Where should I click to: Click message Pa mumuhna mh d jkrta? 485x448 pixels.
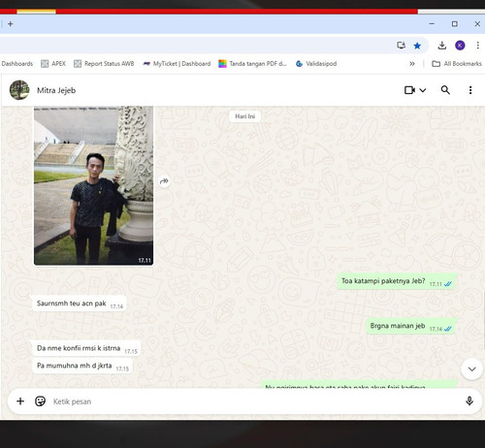[x=82, y=366]
